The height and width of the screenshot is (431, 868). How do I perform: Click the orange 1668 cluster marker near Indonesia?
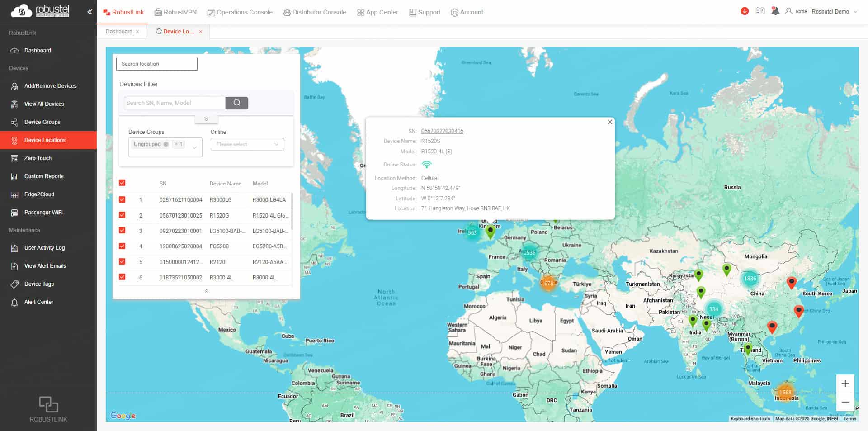pyautogui.click(x=785, y=392)
